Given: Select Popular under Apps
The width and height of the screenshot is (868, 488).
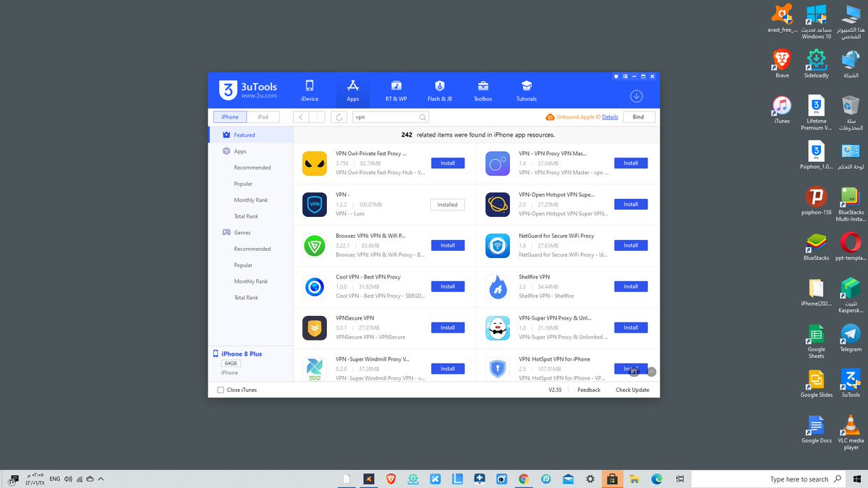Looking at the screenshot, I should point(243,184).
